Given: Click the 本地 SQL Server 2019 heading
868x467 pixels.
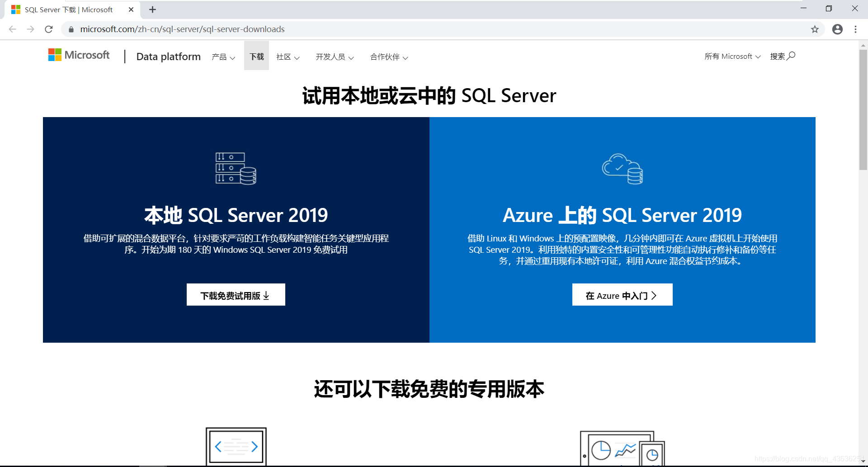Looking at the screenshot, I should coord(236,215).
